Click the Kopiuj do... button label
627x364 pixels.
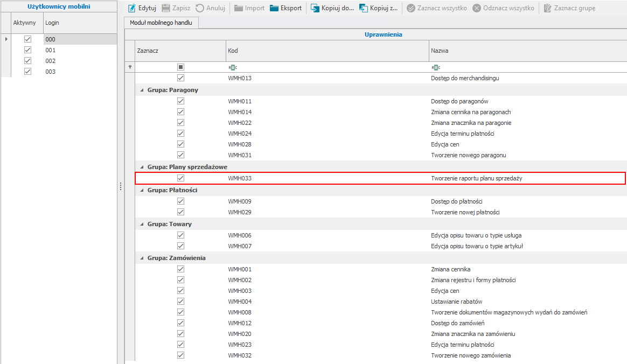tap(338, 9)
